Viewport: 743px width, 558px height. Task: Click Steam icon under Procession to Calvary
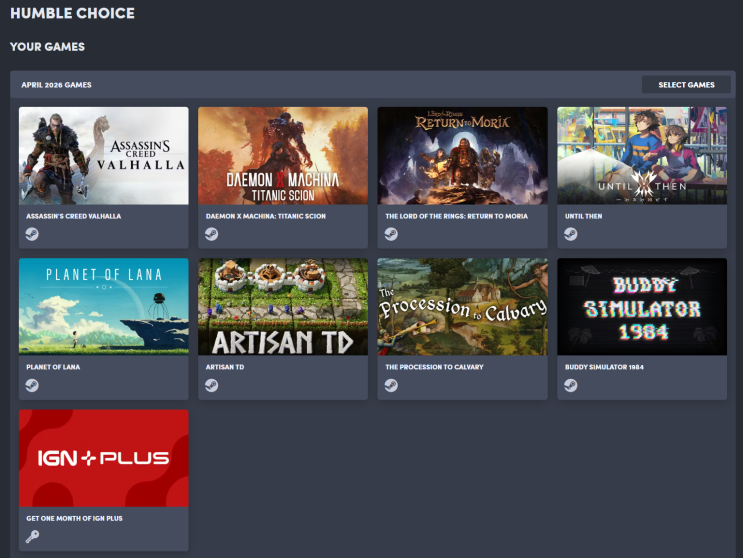(x=391, y=385)
